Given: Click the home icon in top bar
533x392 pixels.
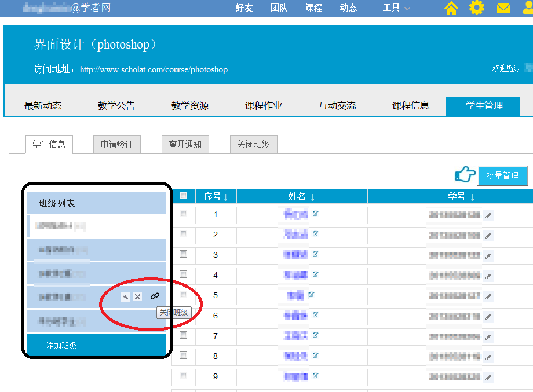Looking at the screenshot, I should (x=451, y=8).
